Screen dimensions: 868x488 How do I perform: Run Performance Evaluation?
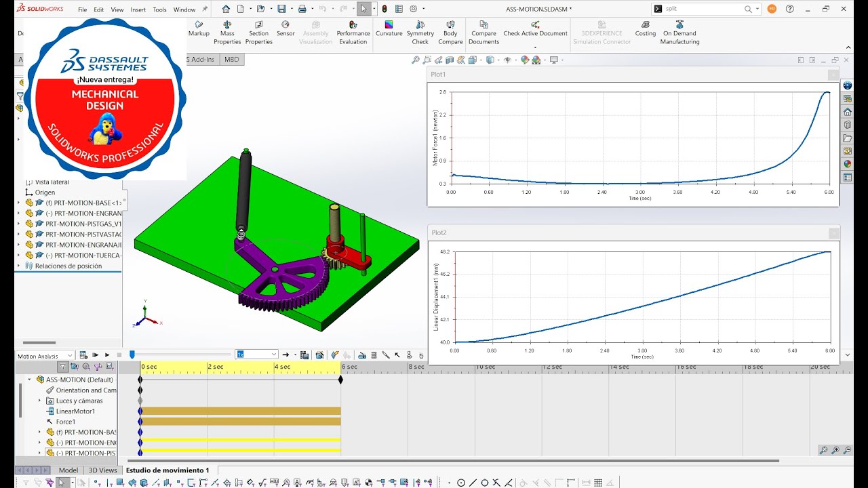353,33
